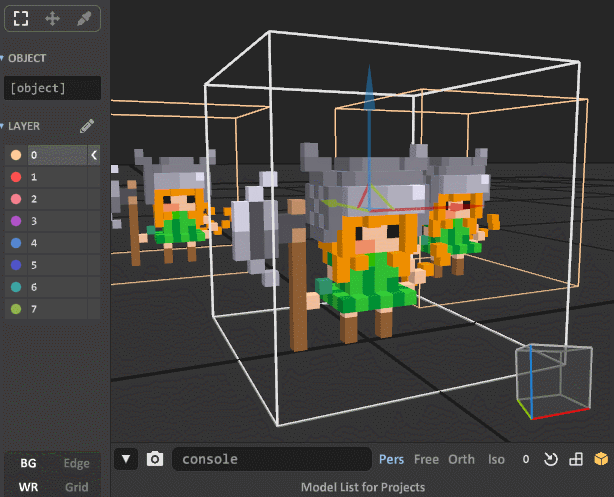Switch to Iso camera mode

click(496, 459)
